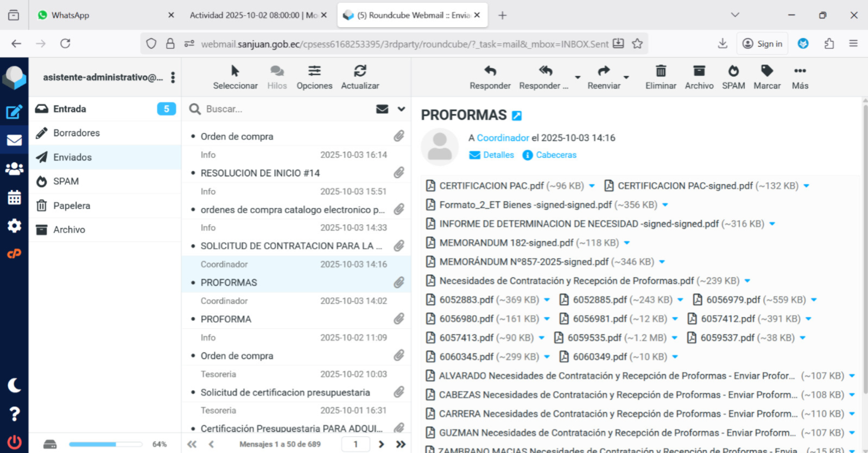
Task: Click the compose new message icon
Action: coord(14,112)
